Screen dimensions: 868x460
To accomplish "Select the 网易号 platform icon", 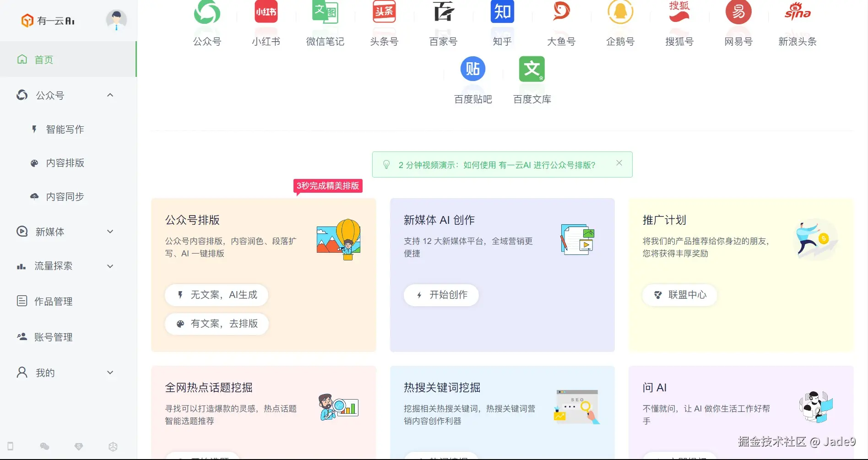I will click(738, 11).
